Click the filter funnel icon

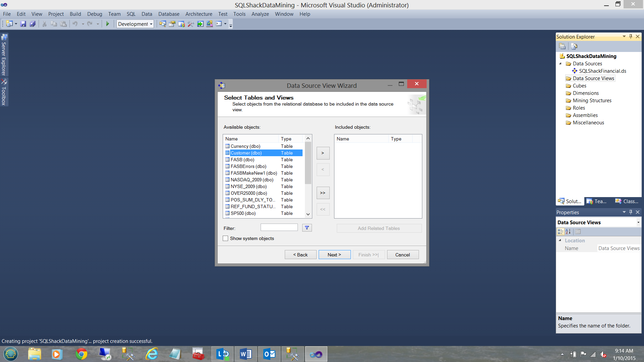pos(307,228)
